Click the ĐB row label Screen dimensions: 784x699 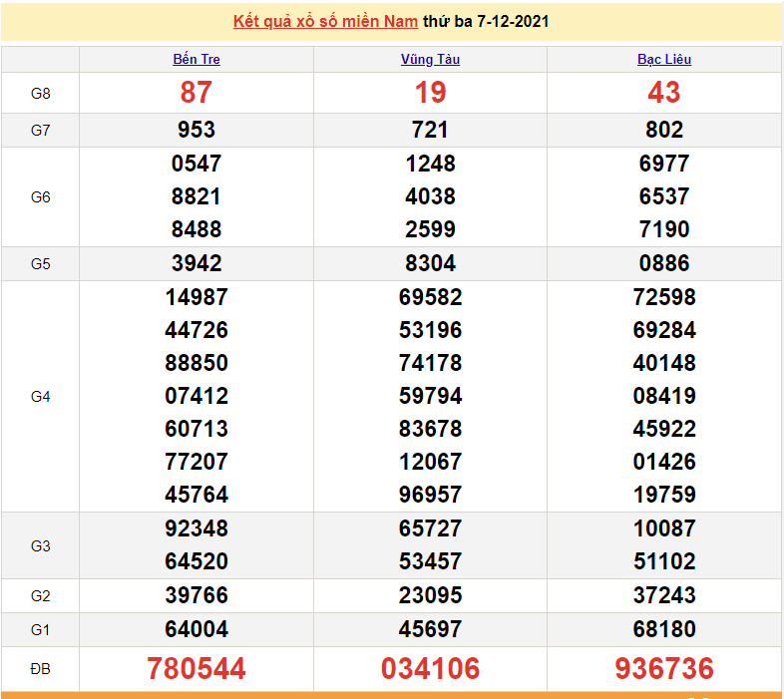point(40,668)
